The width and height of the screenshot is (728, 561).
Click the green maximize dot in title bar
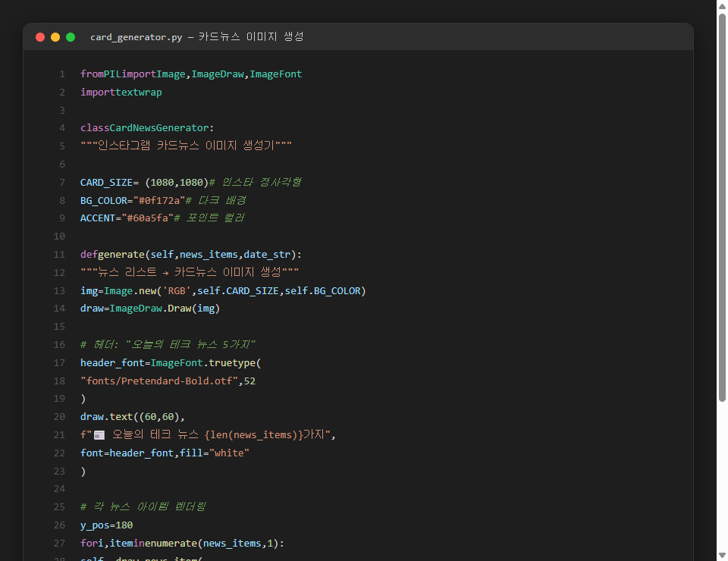point(71,37)
